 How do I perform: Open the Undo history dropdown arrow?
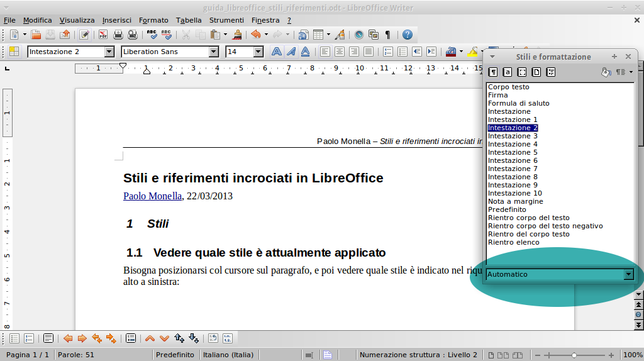(266, 35)
